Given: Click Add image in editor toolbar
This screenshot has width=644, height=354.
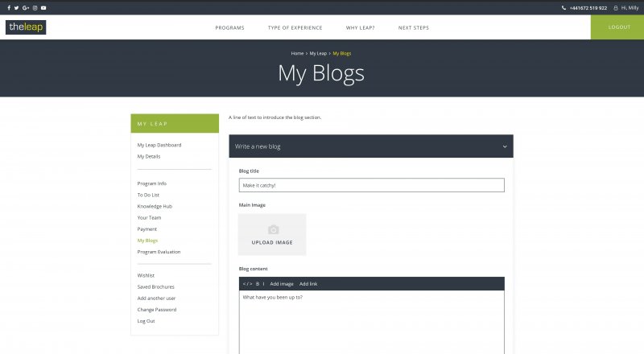Looking at the screenshot, I should coord(282,284).
